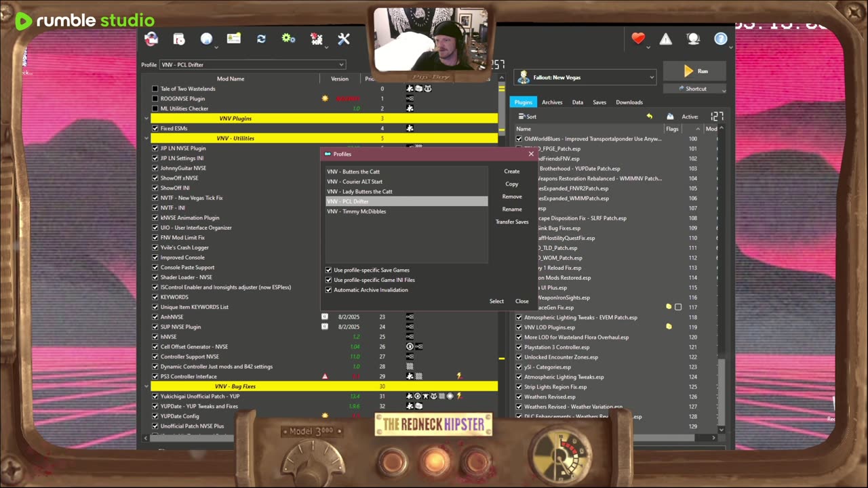Click the tools puzzle pieces icon
This screenshot has height=488, width=868.
(316, 39)
